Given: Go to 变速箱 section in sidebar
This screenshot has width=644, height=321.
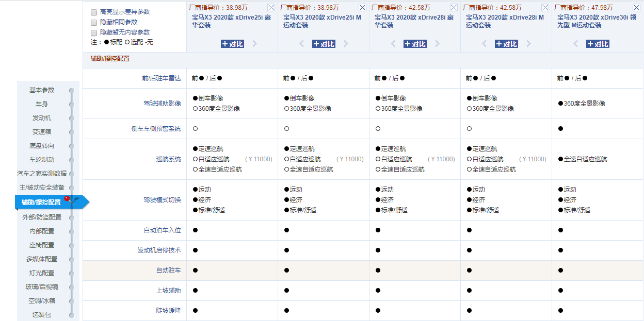Looking at the screenshot, I should [42, 132].
